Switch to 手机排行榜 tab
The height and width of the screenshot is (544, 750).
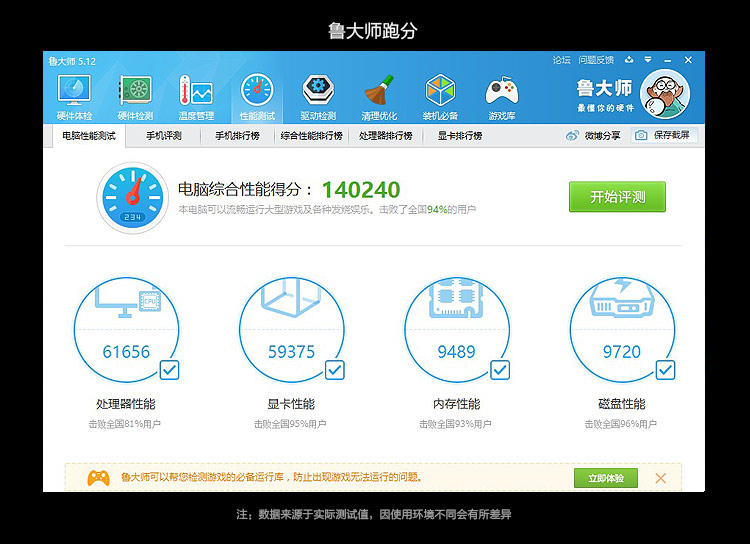point(237,136)
